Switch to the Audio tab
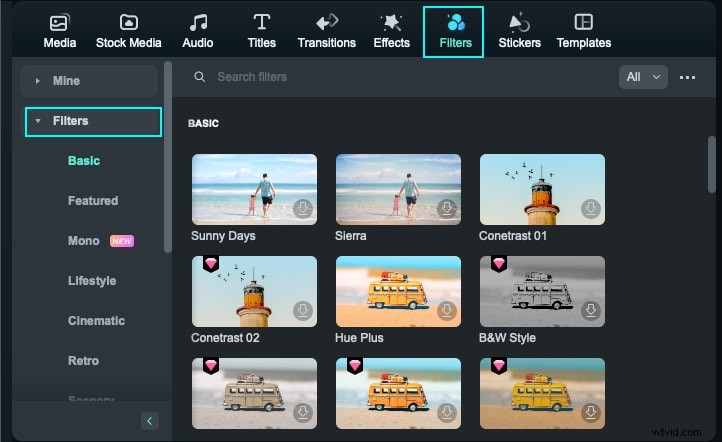 pos(197,31)
